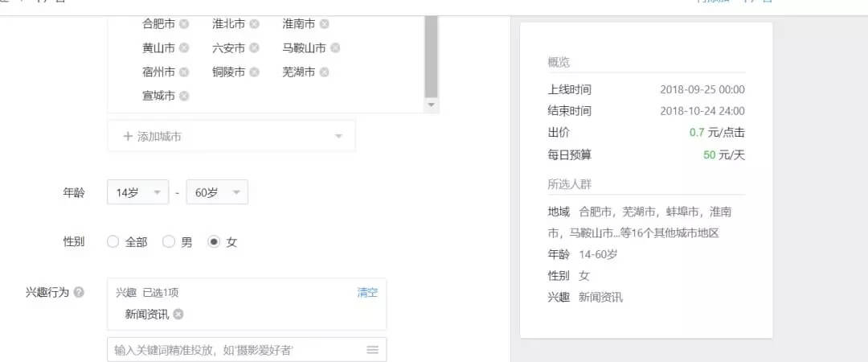Click the keyword targeting input field
This screenshot has width=868, height=362.
tap(233, 350)
